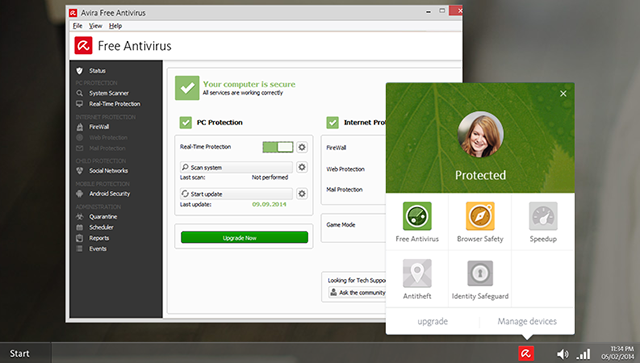Open Events in sidebar
Viewport: 640px width, 363px height.
coord(98,249)
